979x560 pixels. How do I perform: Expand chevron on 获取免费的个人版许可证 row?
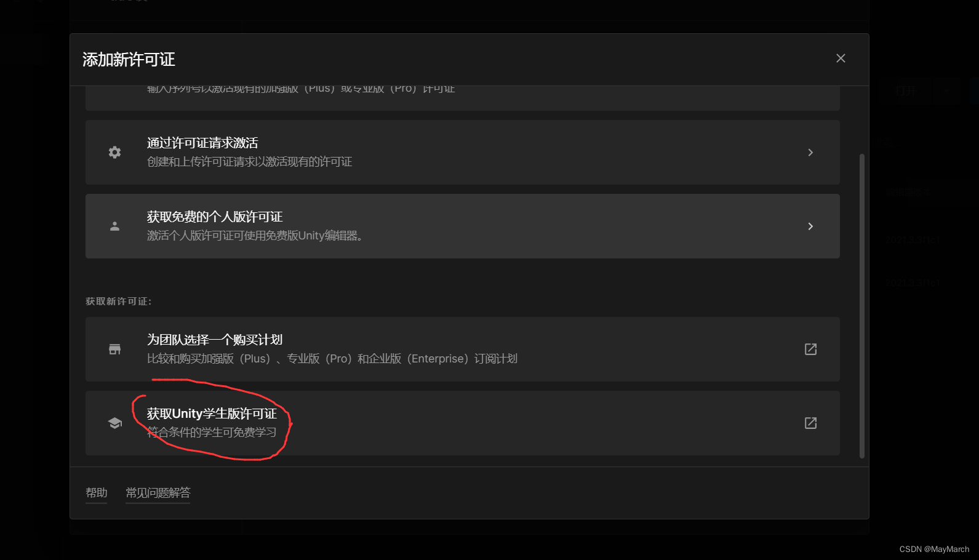click(x=810, y=226)
